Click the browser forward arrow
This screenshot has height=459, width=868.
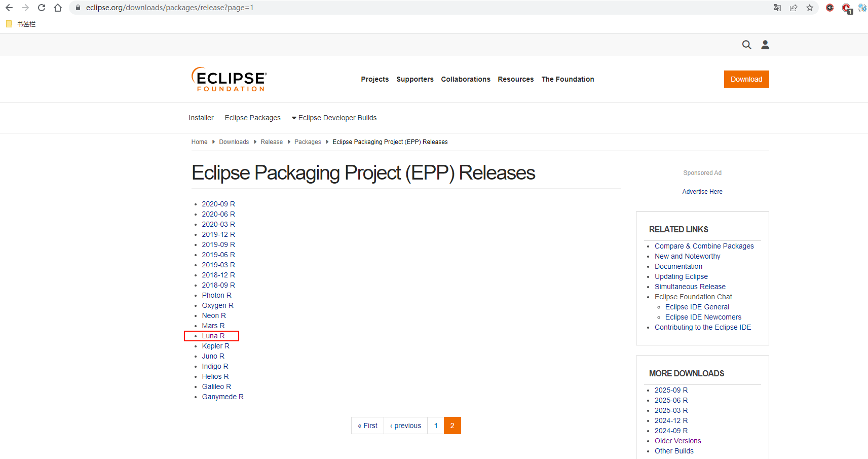[25, 8]
